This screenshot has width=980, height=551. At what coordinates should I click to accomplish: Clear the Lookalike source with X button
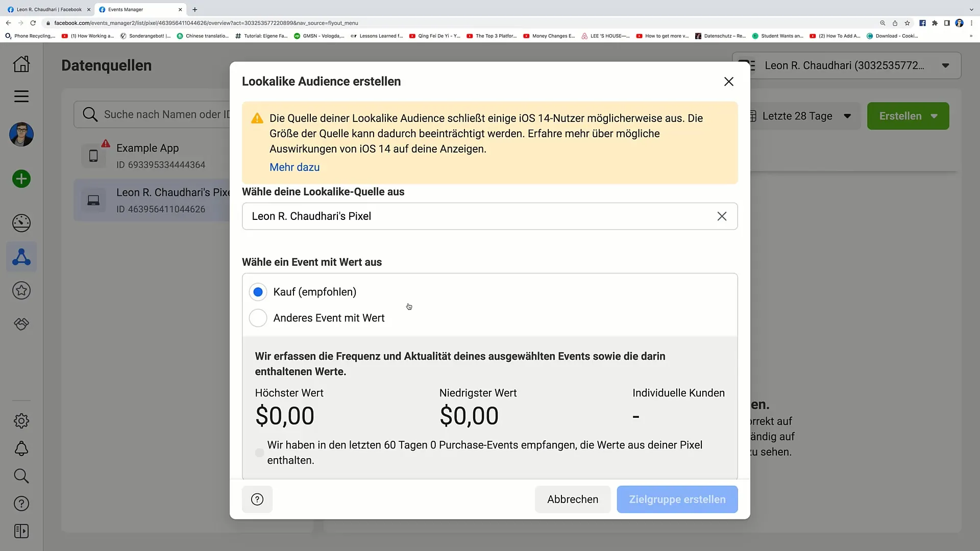[722, 216]
